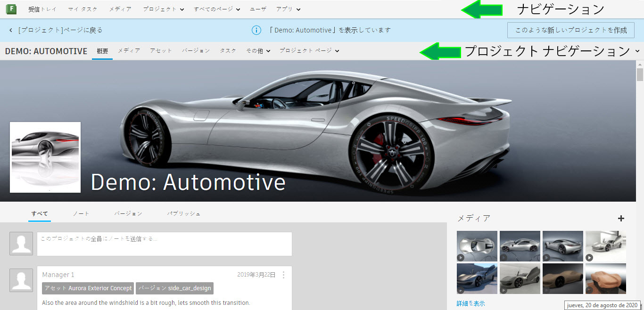This screenshot has height=310, width=644.
Task: Click project thumbnail image of car sketch
Action: coord(45,157)
